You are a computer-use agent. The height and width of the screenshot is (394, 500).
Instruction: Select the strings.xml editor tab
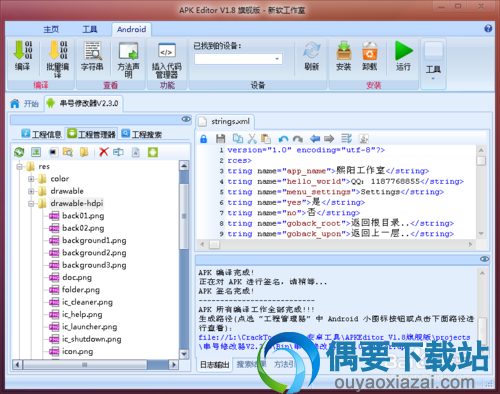pyautogui.click(x=225, y=122)
